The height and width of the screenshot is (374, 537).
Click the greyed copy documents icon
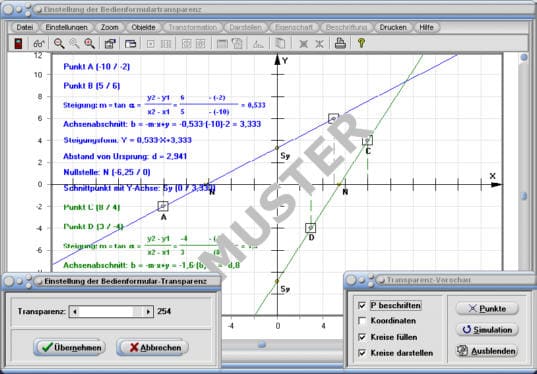(280, 43)
